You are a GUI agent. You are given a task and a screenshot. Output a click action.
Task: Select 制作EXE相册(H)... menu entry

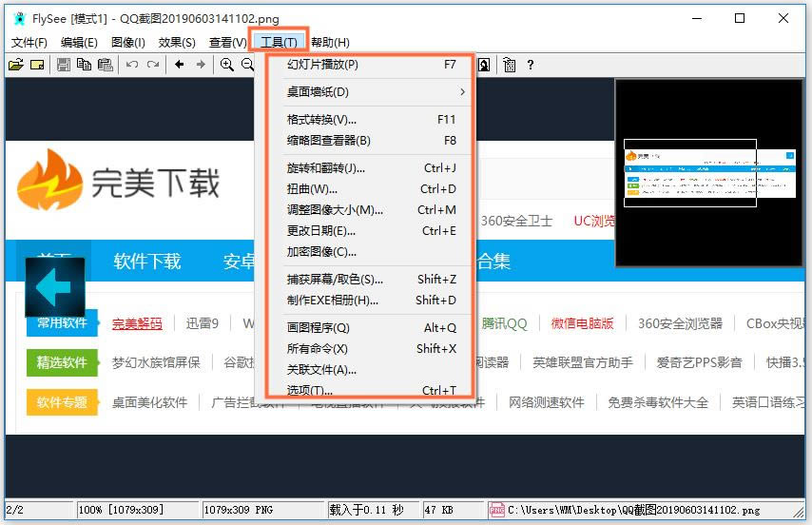click(x=370, y=301)
